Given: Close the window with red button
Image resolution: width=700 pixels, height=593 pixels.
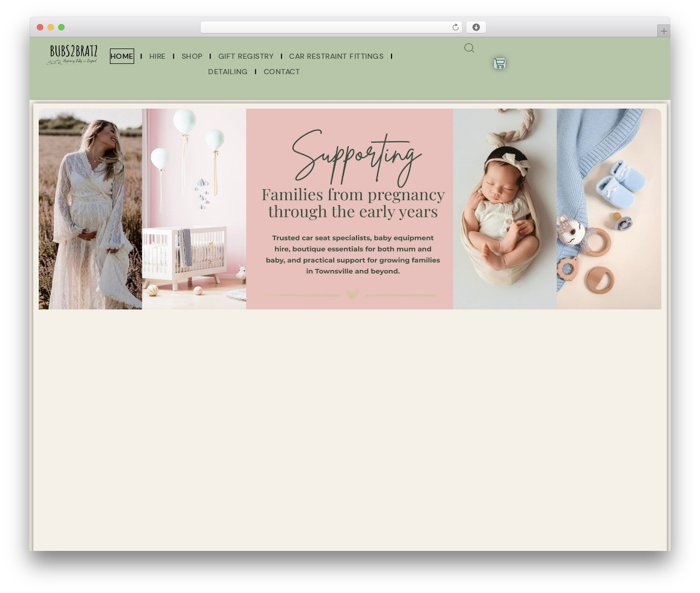Looking at the screenshot, I should coord(40,27).
